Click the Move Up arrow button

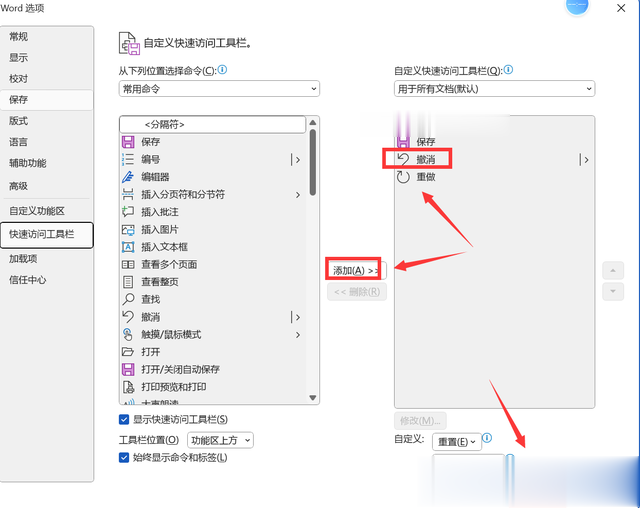coord(613,271)
